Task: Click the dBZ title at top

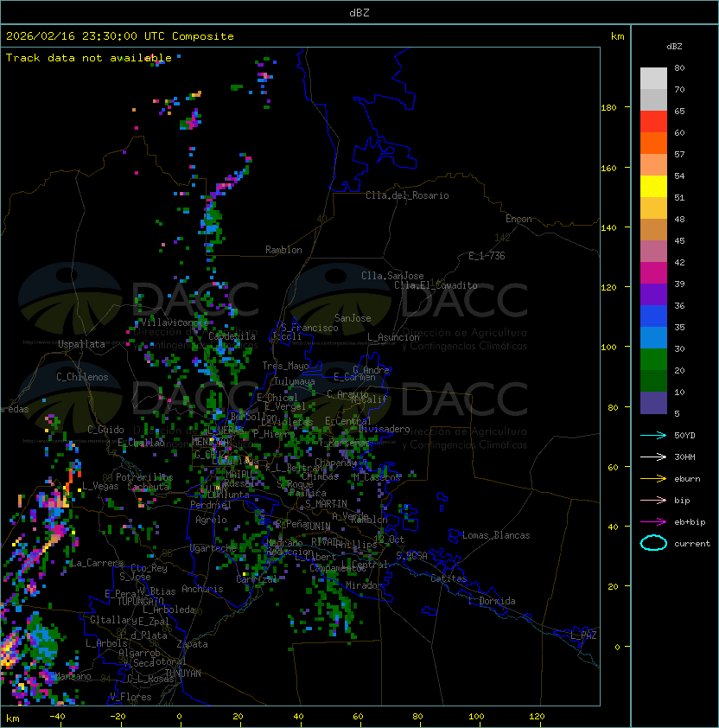Action: 359,12
